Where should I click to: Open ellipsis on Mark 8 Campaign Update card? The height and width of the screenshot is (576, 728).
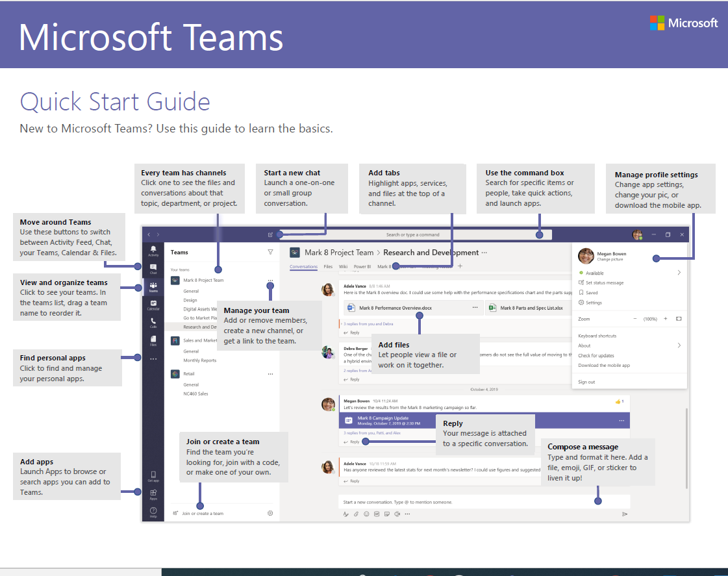[x=621, y=421]
